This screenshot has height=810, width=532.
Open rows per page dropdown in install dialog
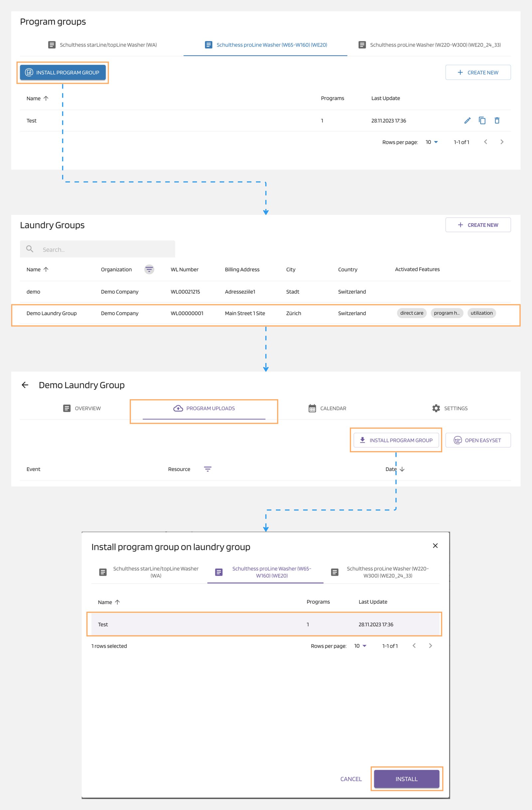click(360, 646)
